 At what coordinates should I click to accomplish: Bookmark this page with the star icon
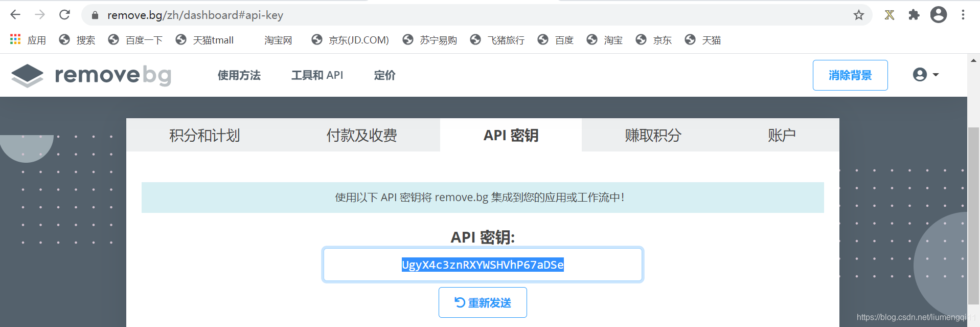[859, 15]
